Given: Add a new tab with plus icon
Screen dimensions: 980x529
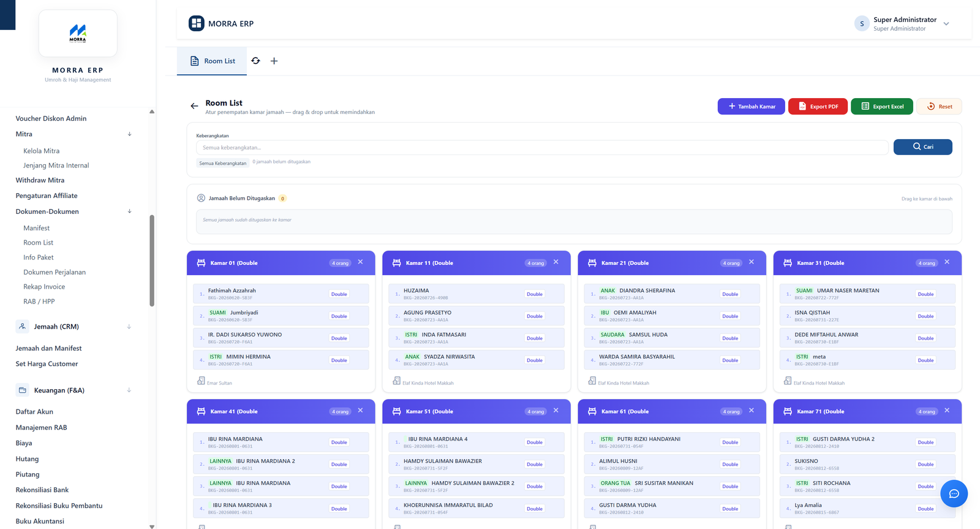Looking at the screenshot, I should coord(274,61).
